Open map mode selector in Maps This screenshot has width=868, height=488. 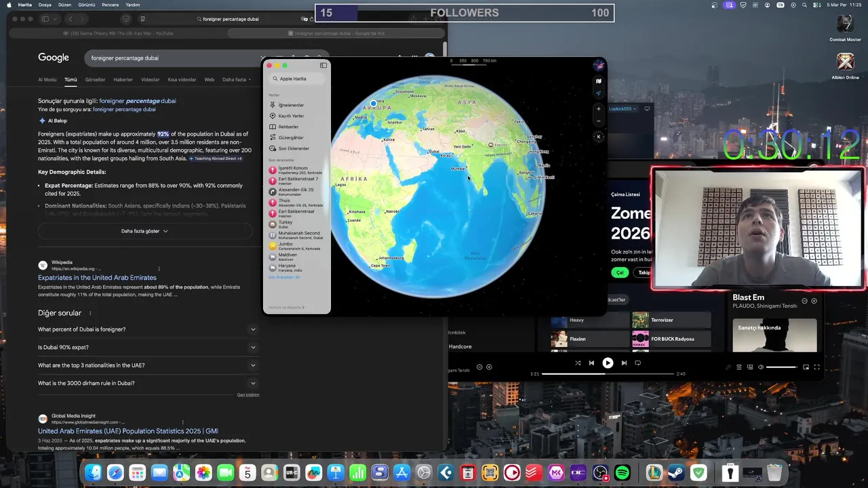click(598, 81)
